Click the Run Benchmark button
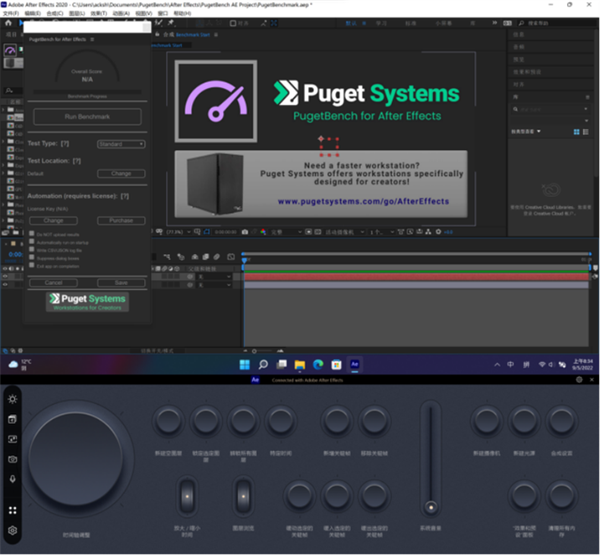Viewport: 600px width, 555px height. click(87, 117)
